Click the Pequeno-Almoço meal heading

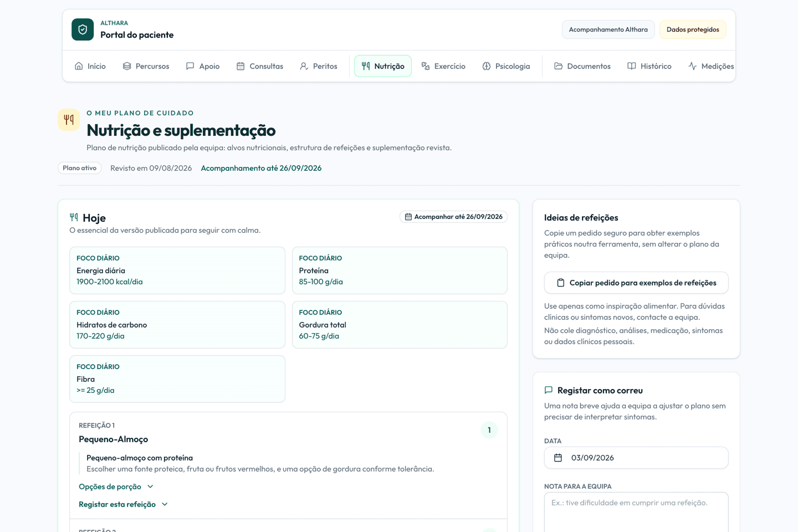point(114,439)
